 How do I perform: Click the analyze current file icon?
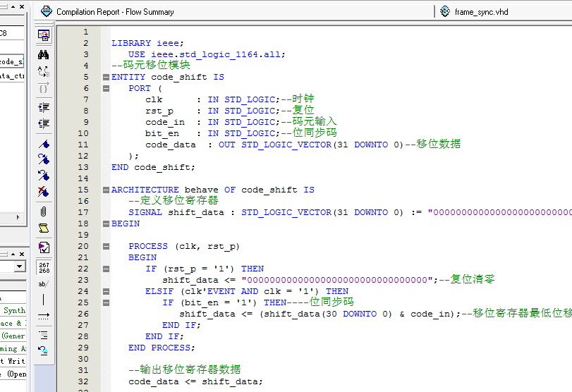point(44,247)
